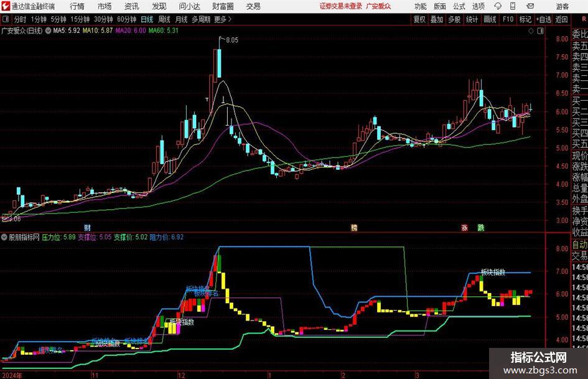Open the 功能 menu
Viewport: 588px width, 379px height.
pos(421,6)
